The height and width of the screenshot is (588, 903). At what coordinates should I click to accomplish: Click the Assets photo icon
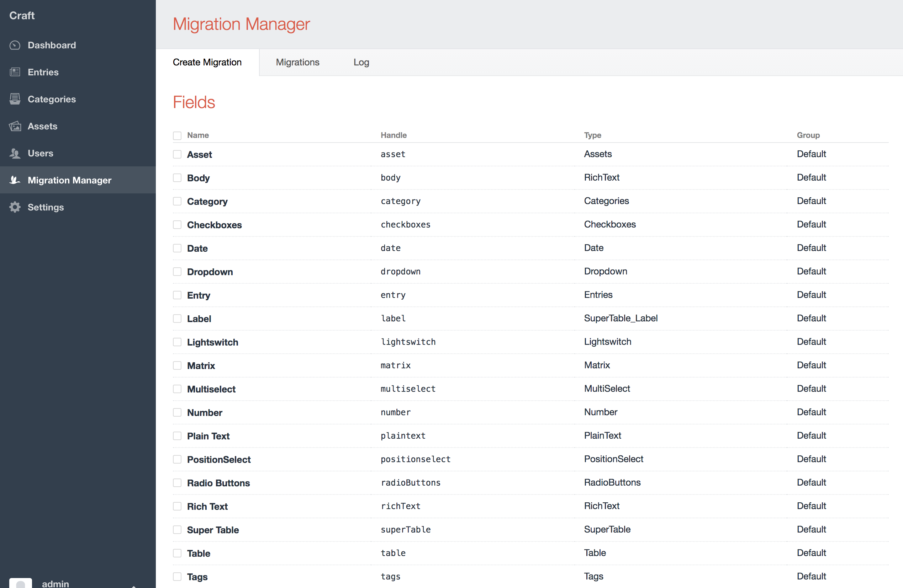pos(15,126)
